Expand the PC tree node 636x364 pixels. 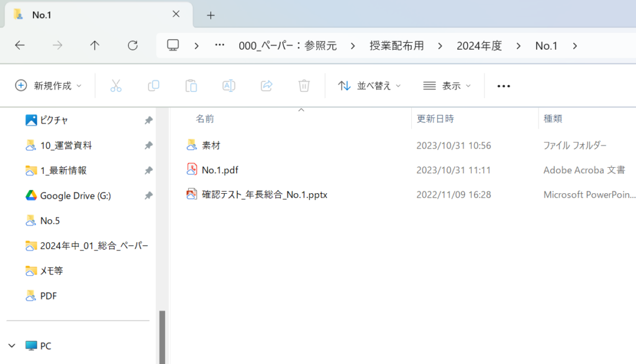pyautogui.click(x=12, y=346)
